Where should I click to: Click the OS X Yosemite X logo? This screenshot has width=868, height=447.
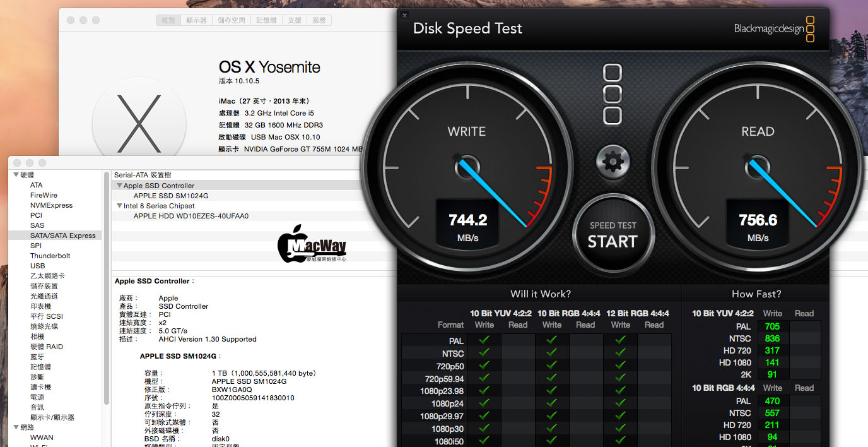138,124
